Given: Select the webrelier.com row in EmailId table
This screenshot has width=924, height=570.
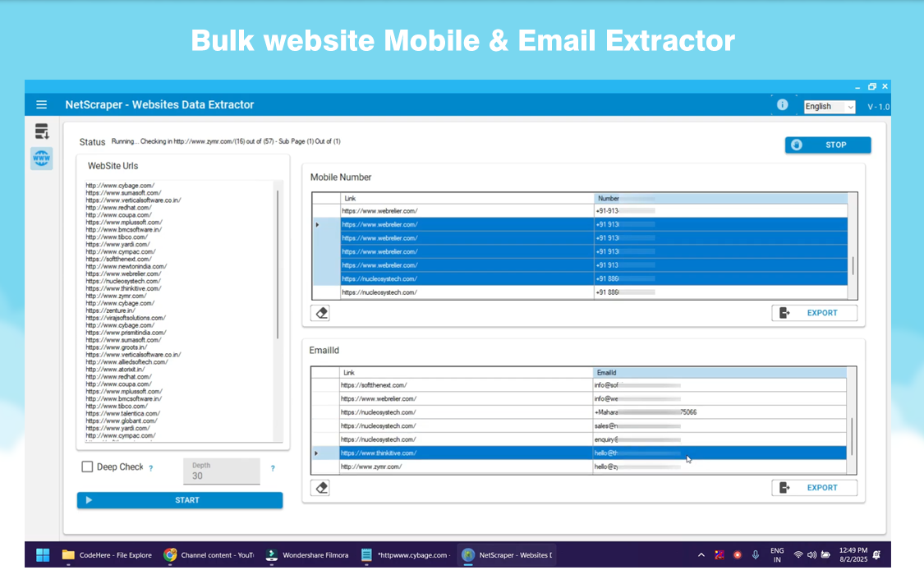Looking at the screenshot, I should 579,398.
